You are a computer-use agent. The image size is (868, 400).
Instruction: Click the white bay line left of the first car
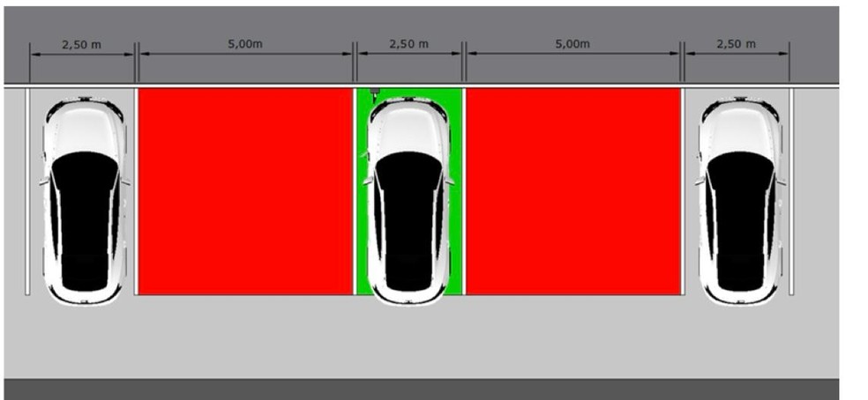click(27, 191)
